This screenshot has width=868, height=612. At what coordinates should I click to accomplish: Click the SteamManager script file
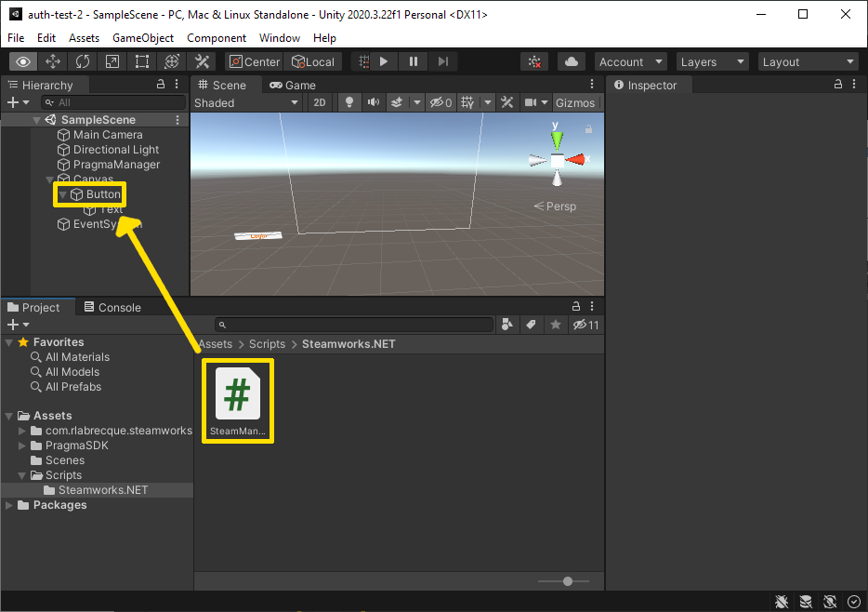[x=238, y=401]
